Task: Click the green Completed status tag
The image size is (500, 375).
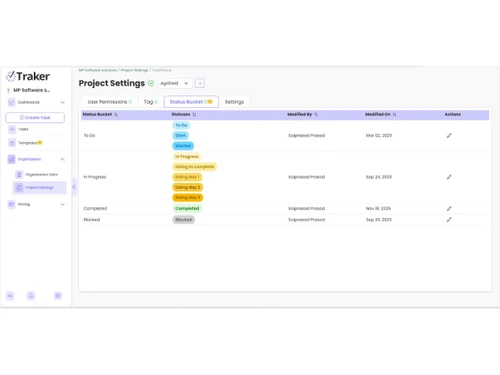Action: click(x=187, y=209)
